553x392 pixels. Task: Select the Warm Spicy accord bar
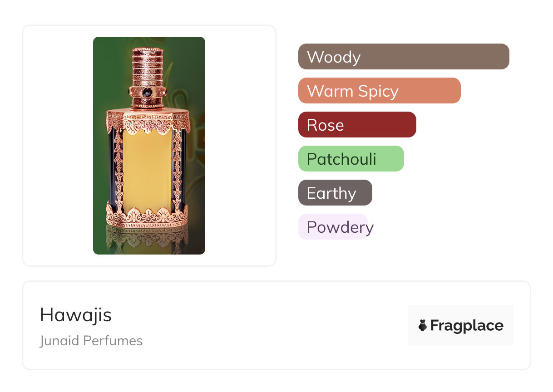379,91
